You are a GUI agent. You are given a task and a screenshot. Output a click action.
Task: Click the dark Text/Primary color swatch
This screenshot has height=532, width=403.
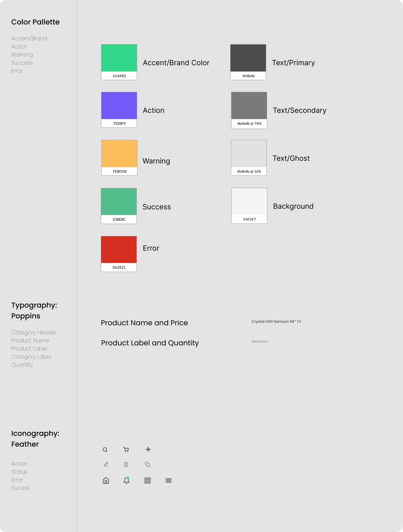(x=248, y=58)
